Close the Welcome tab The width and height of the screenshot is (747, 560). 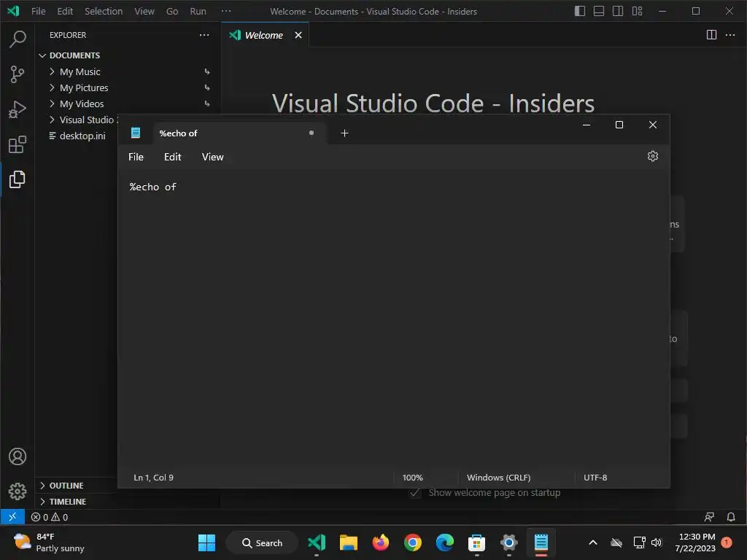coord(298,35)
